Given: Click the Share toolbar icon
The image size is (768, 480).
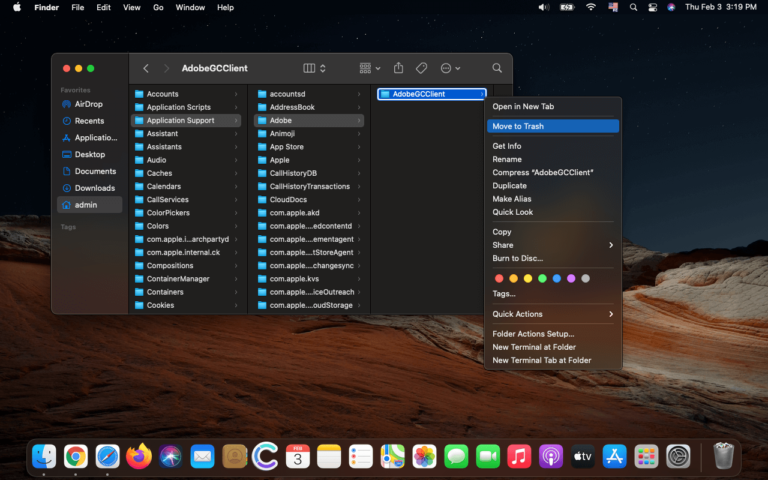Looking at the screenshot, I should pyautogui.click(x=398, y=68).
